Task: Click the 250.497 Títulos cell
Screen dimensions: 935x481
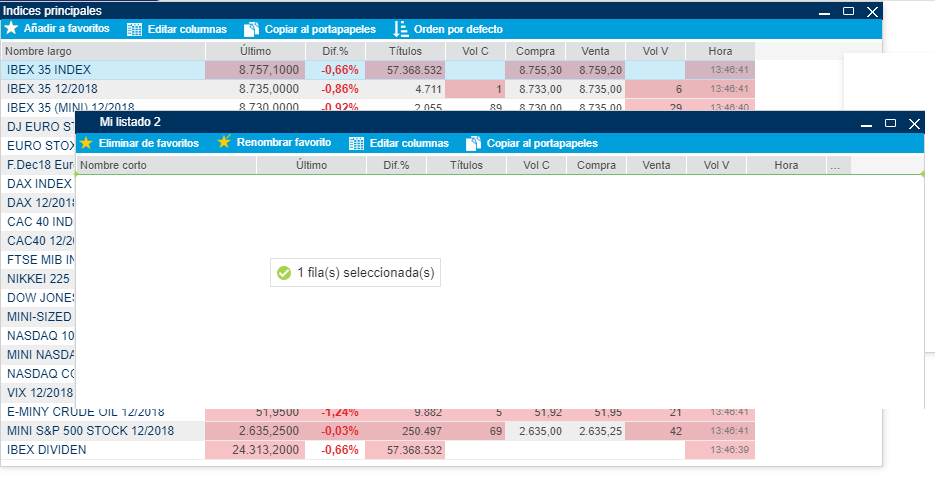Action: [405, 430]
